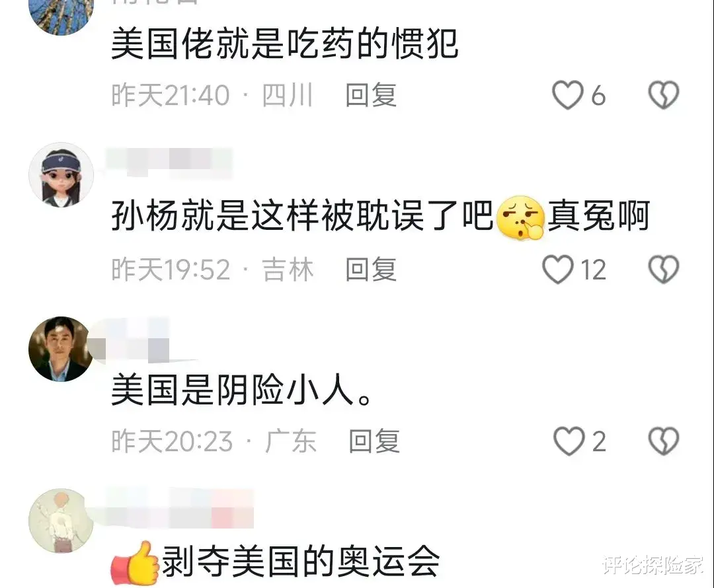Reply to the 昨天19:52 吉林 comment
The height and width of the screenshot is (588, 714).
pos(371,270)
